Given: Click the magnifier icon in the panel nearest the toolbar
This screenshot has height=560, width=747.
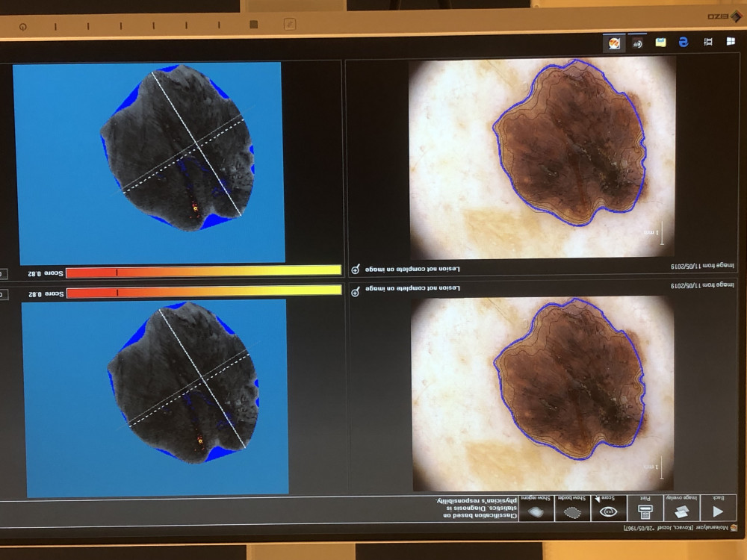Looking at the screenshot, I should tap(355, 292).
